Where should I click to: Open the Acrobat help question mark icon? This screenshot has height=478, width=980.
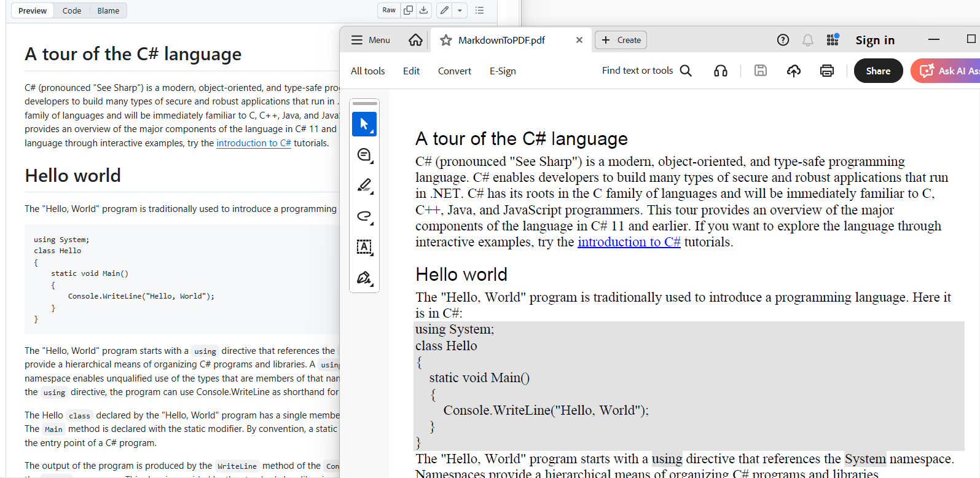pos(783,40)
